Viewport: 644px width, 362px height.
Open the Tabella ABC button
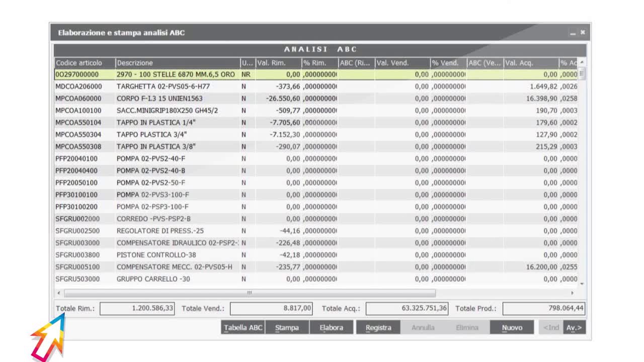pyautogui.click(x=243, y=327)
